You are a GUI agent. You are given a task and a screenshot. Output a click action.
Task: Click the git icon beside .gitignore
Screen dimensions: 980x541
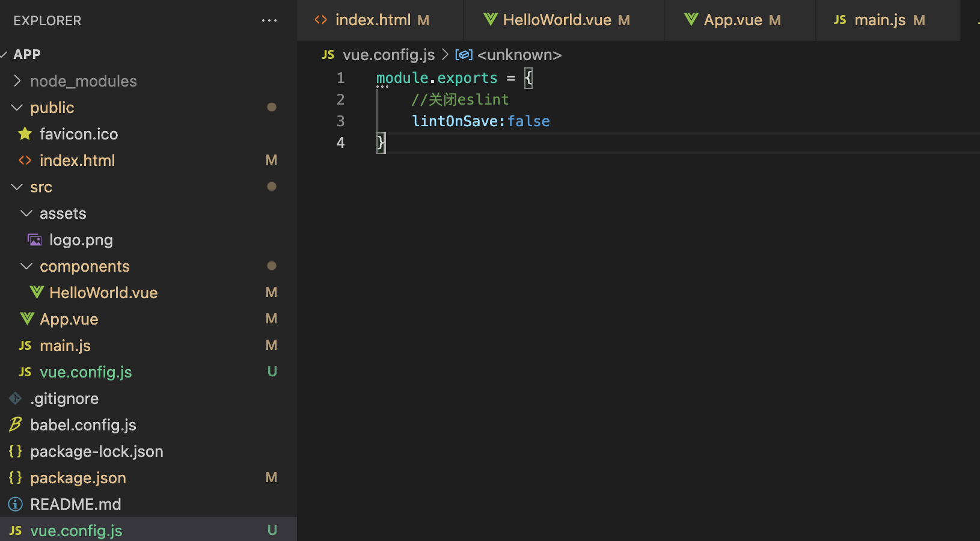(16, 399)
